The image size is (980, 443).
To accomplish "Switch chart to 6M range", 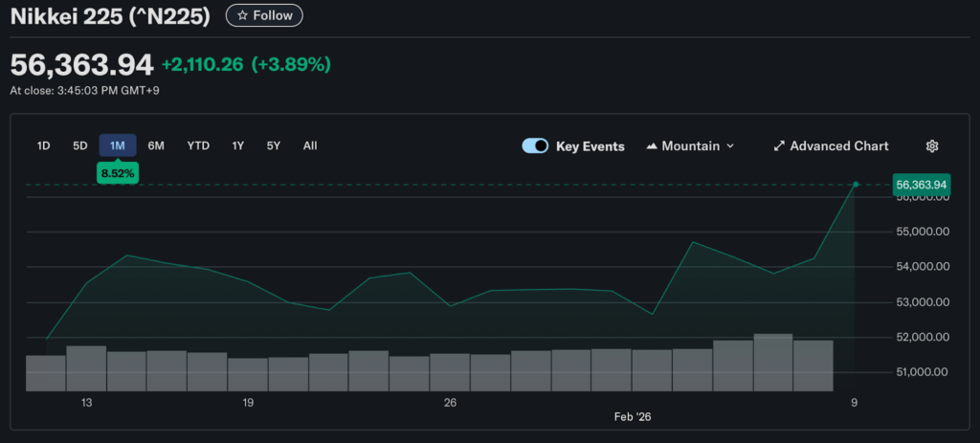I will click(x=156, y=146).
